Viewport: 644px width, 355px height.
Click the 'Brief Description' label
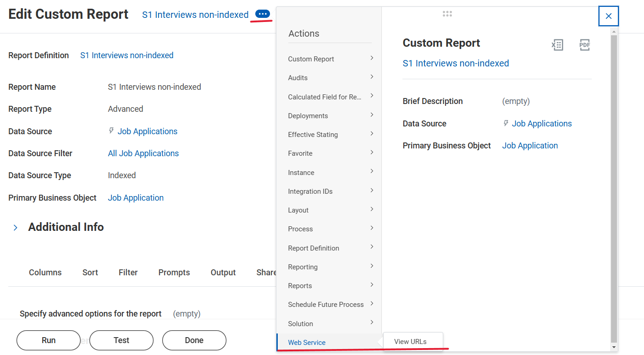(x=433, y=101)
